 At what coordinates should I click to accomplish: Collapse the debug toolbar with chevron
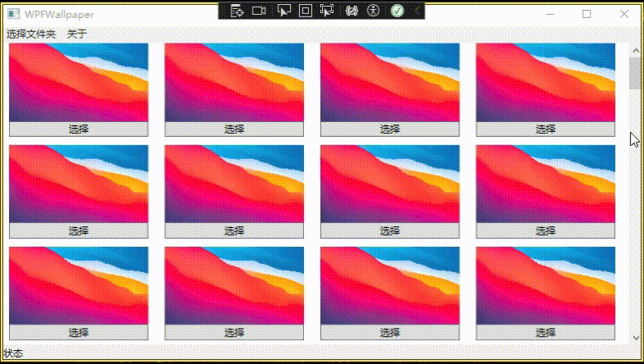pyautogui.click(x=417, y=11)
